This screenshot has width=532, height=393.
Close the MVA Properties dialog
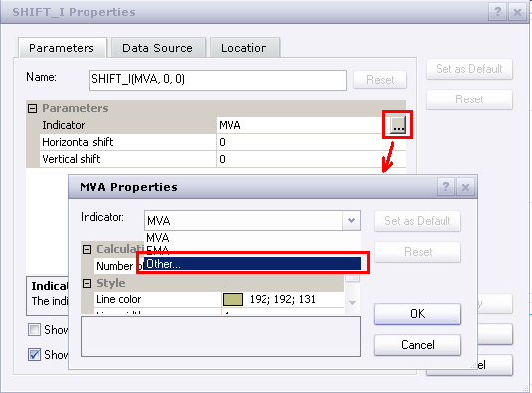[x=465, y=187]
